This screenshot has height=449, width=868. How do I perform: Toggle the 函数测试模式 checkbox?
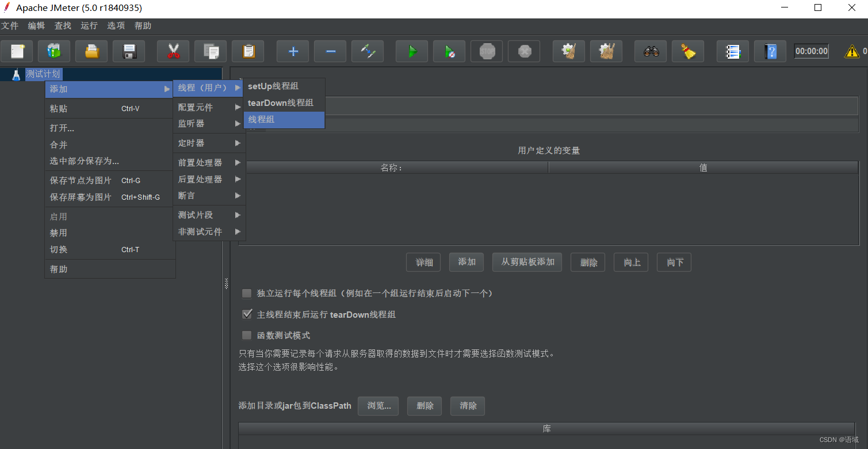pyautogui.click(x=247, y=336)
